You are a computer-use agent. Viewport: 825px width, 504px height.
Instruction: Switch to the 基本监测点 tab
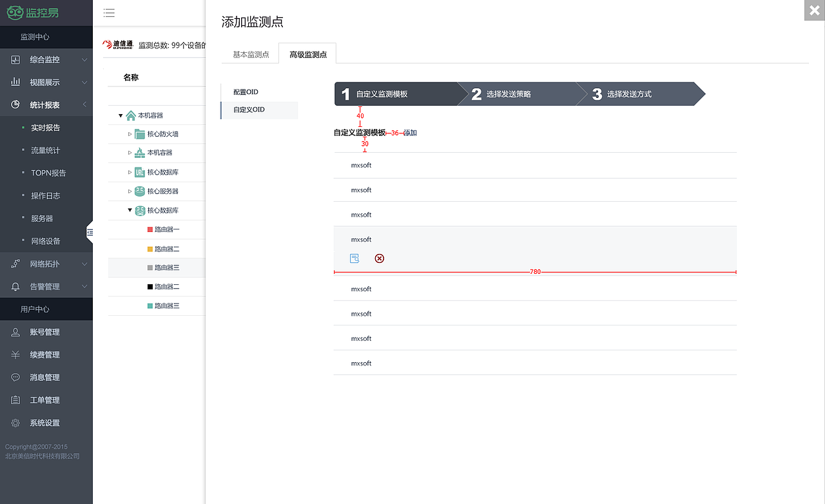tap(251, 55)
